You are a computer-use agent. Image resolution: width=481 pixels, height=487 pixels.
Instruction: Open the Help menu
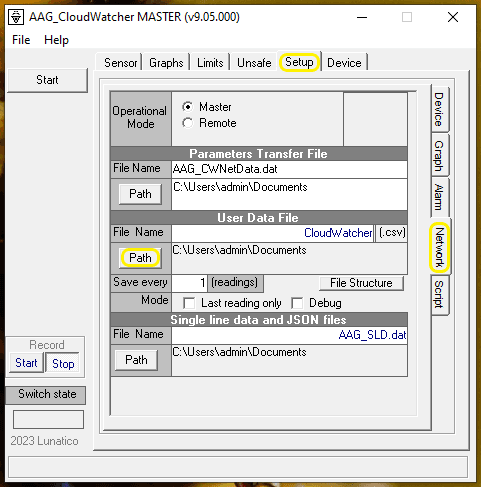click(x=56, y=40)
